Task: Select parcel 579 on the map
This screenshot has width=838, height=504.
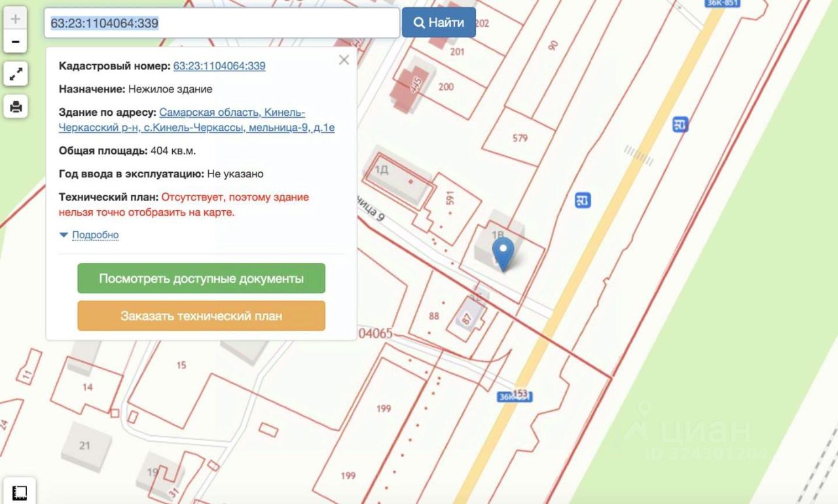Action: click(x=520, y=138)
